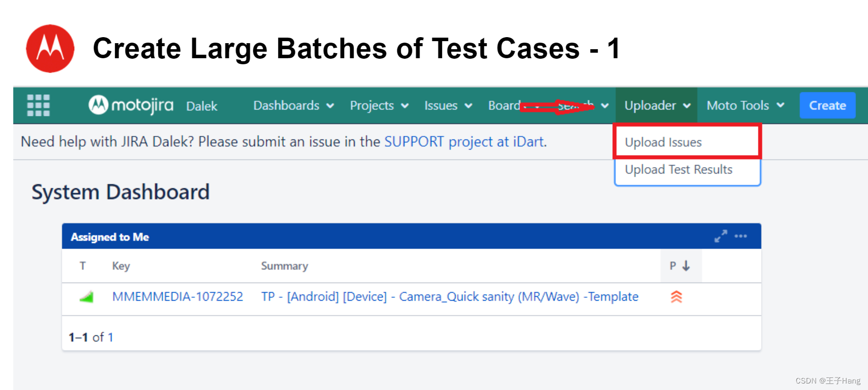Sort by priority down arrow

click(686, 266)
